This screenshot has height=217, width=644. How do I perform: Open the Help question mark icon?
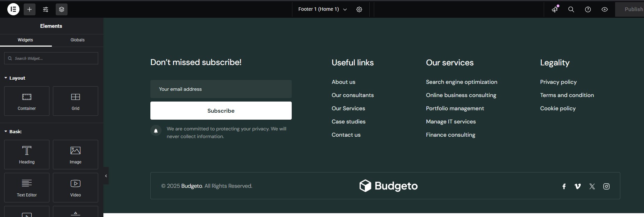click(x=588, y=9)
